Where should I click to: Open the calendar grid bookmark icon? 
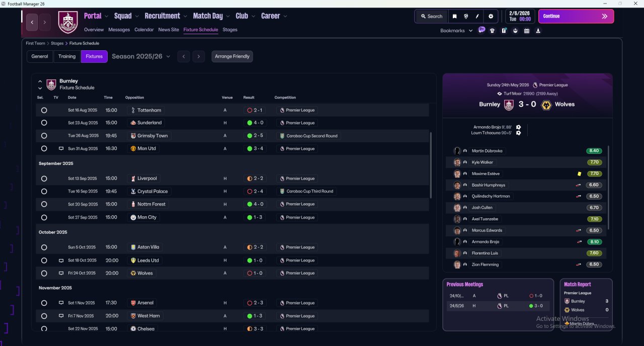click(527, 31)
